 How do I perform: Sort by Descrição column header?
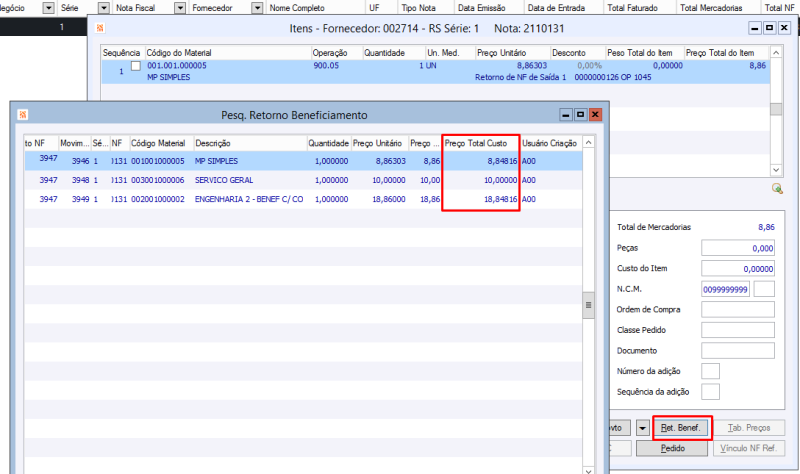coord(250,143)
